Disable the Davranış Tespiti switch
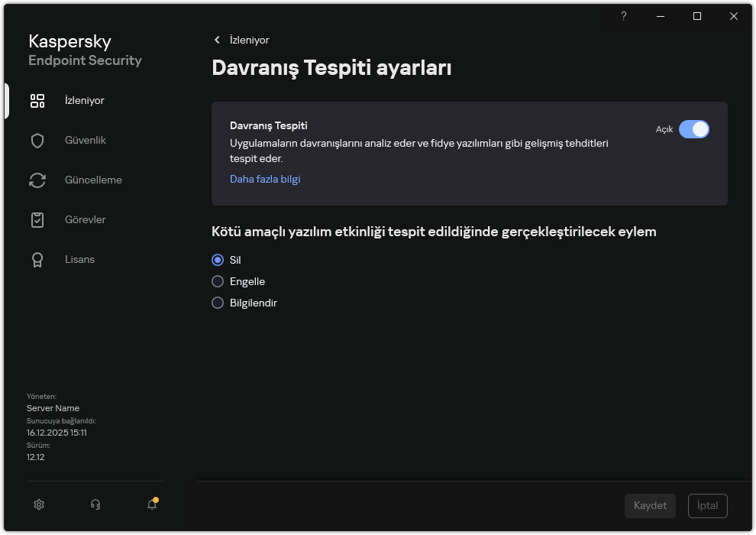The height and width of the screenshot is (535, 756). click(696, 129)
